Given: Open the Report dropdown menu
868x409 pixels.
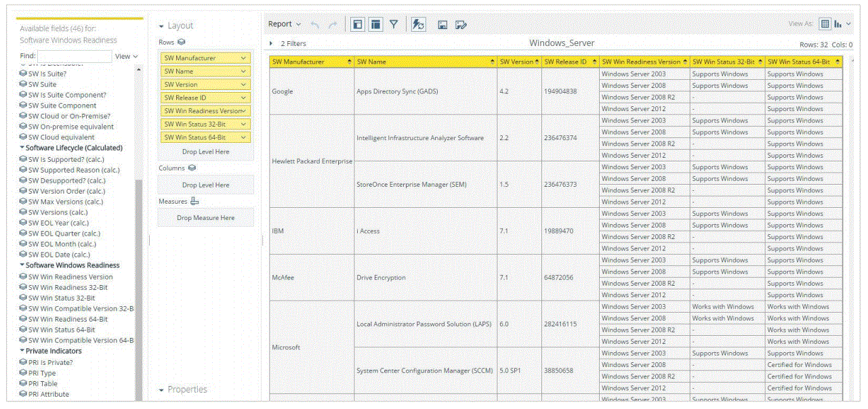Looking at the screenshot, I should pos(285,24).
